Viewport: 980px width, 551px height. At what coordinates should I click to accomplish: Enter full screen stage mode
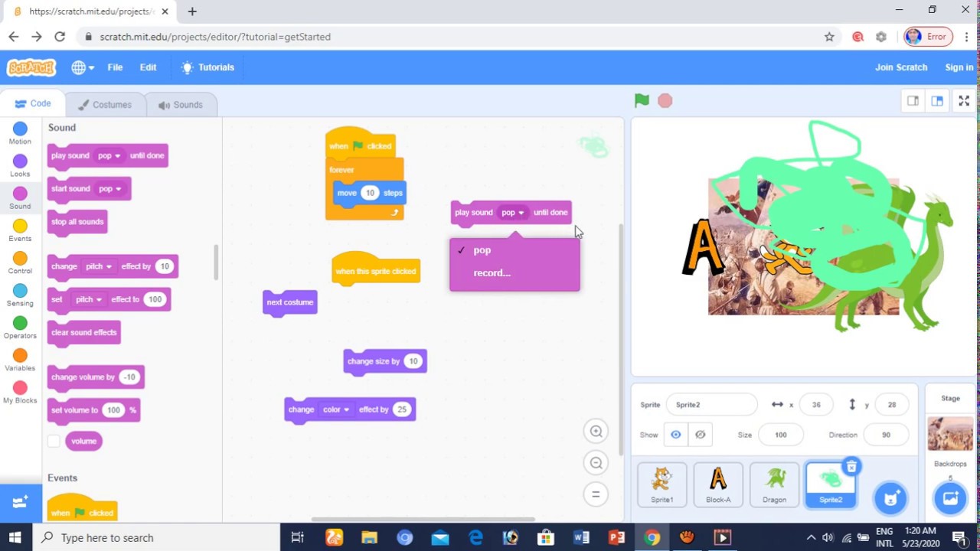(x=964, y=101)
